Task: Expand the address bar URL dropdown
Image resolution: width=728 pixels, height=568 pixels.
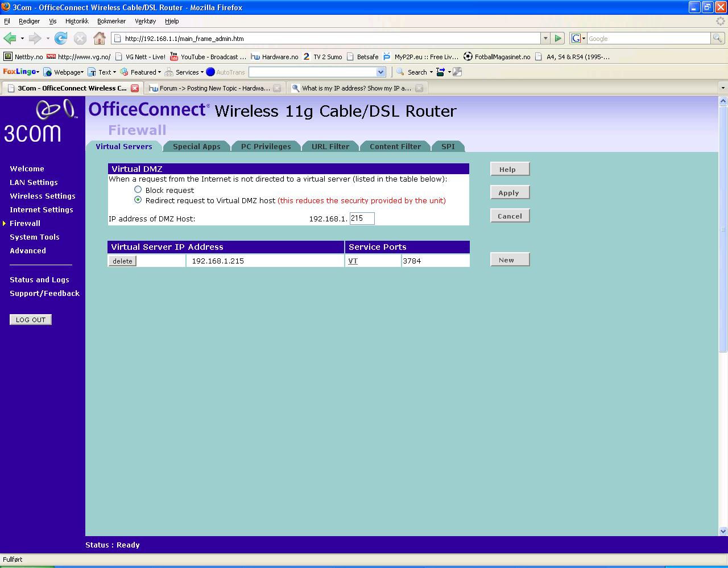Action: tap(545, 38)
